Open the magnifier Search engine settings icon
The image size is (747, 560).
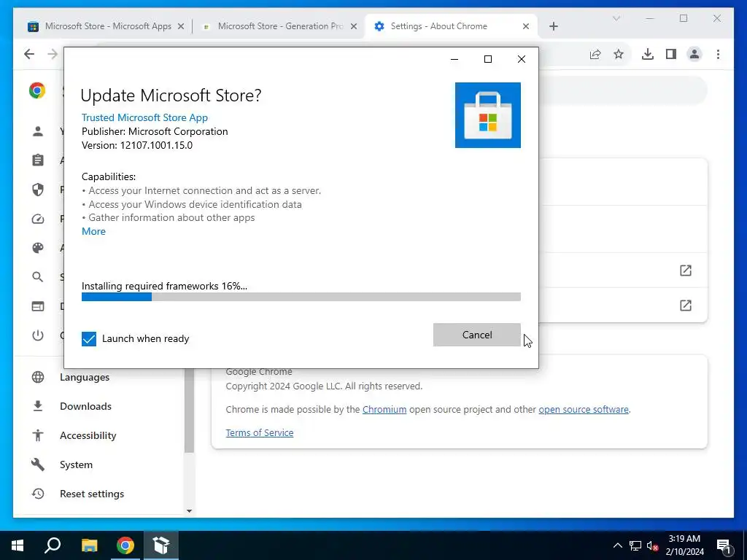click(38, 277)
